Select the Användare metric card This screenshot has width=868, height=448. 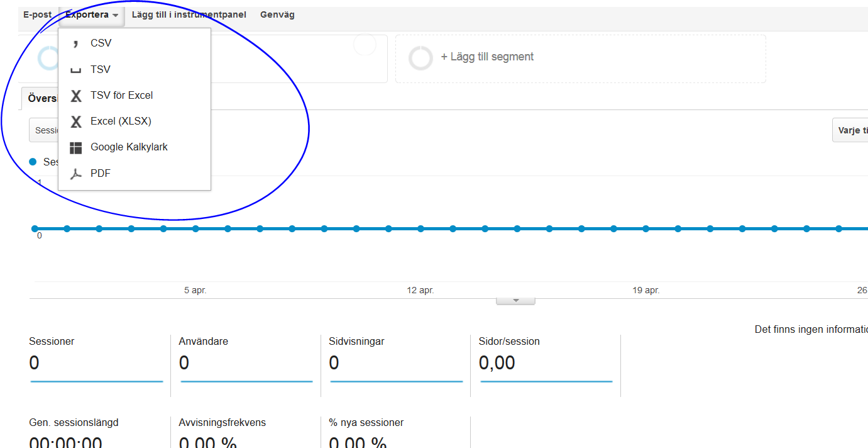pos(246,366)
